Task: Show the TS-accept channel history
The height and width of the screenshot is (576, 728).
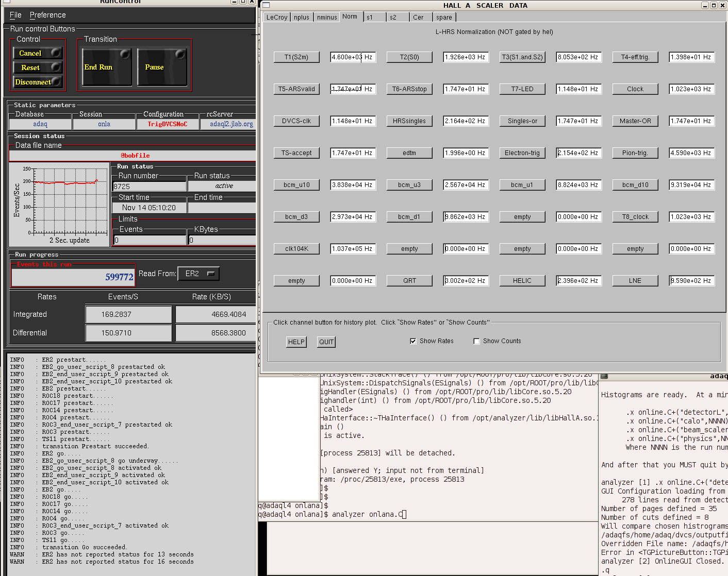Action: click(x=296, y=153)
